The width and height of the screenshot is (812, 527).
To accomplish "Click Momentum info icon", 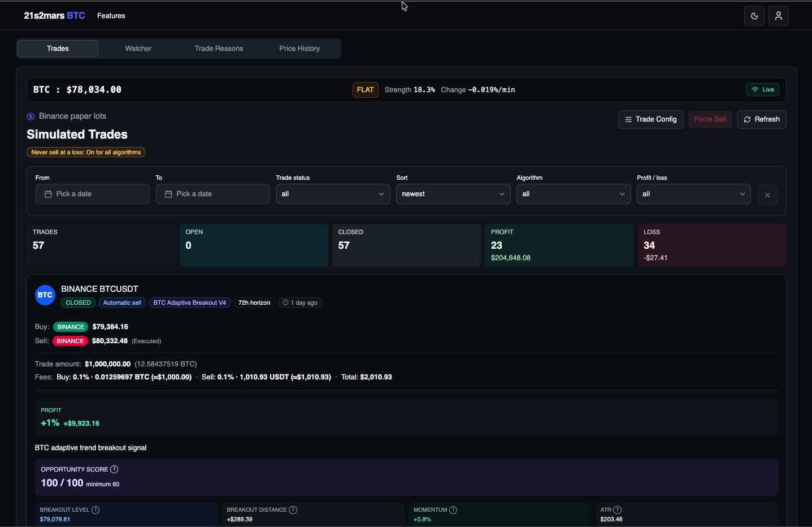I will [x=453, y=510].
